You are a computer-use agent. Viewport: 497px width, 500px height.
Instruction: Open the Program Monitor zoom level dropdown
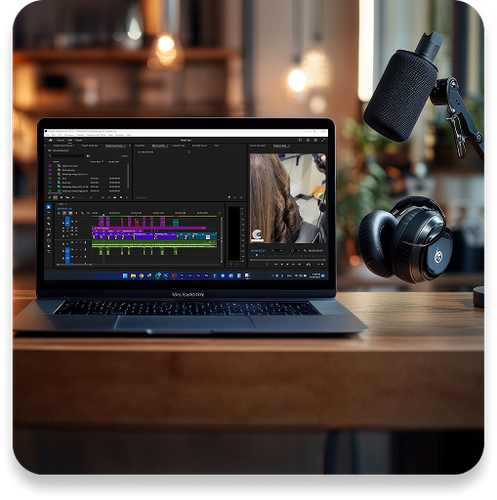(x=277, y=250)
